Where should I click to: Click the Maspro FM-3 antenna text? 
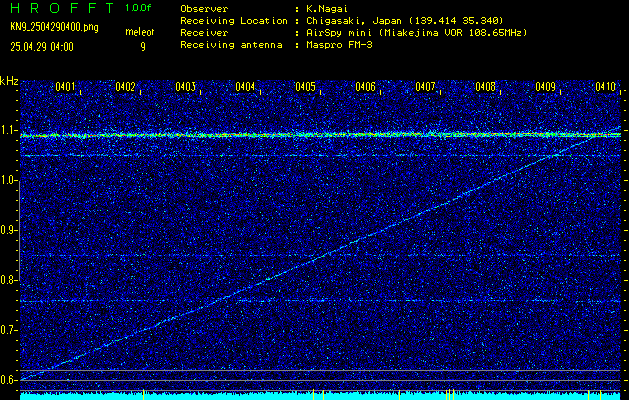point(339,45)
